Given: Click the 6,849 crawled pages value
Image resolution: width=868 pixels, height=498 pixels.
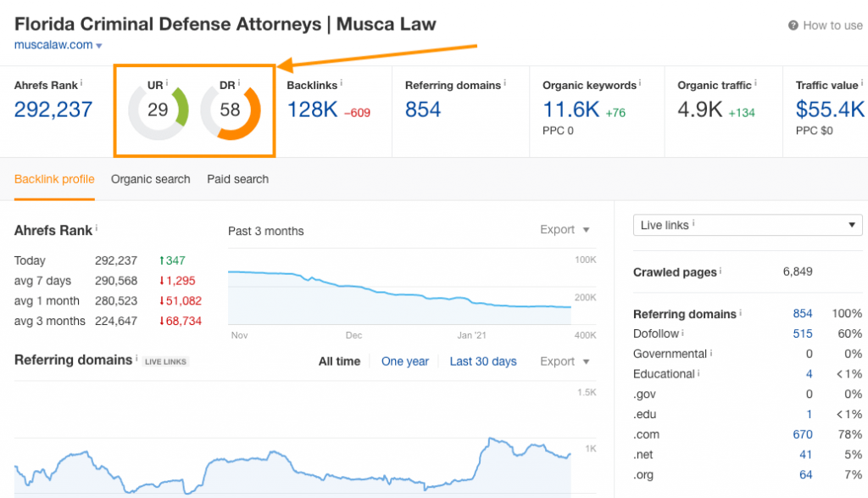Looking at the screenshot, I should (x=798, y=271).
